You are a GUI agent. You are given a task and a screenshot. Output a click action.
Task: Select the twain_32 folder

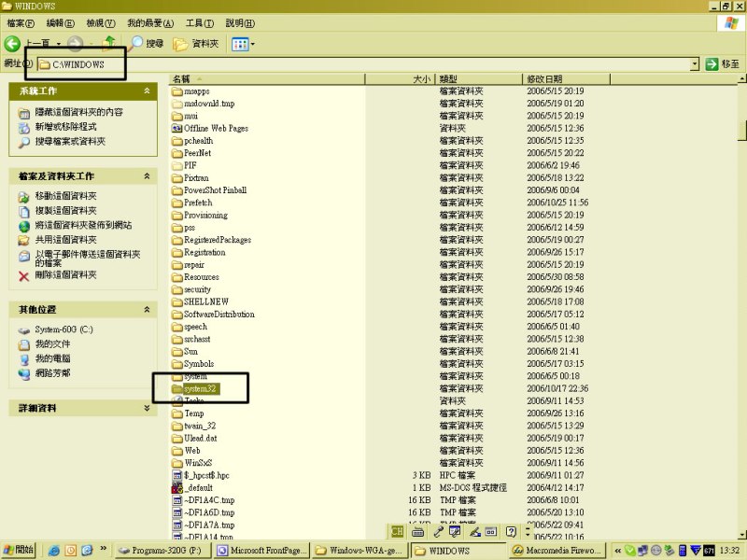click(194, 426)
